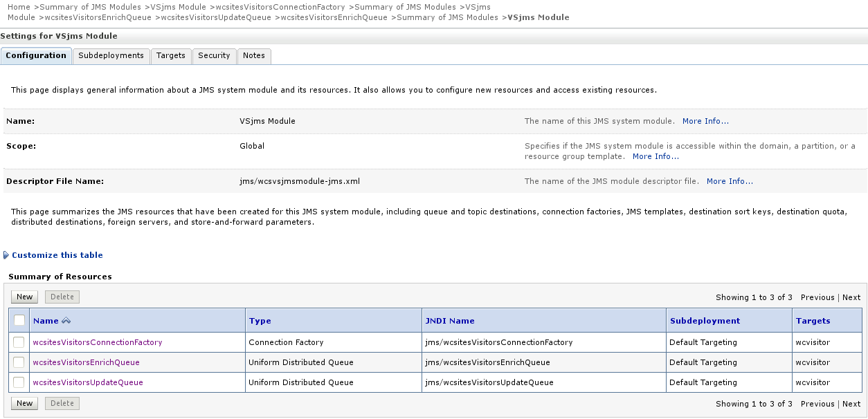The width and height of the screenshot is (868, 419).
Task: Open the Targets tab
Action: pos(171,56)
